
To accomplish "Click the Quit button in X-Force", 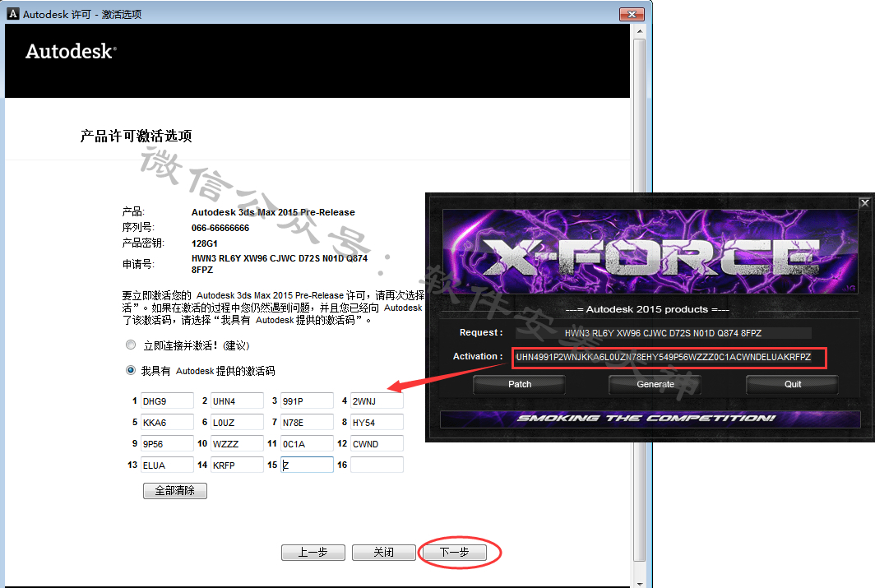I will pyautogui.click(x=793, y=384).
